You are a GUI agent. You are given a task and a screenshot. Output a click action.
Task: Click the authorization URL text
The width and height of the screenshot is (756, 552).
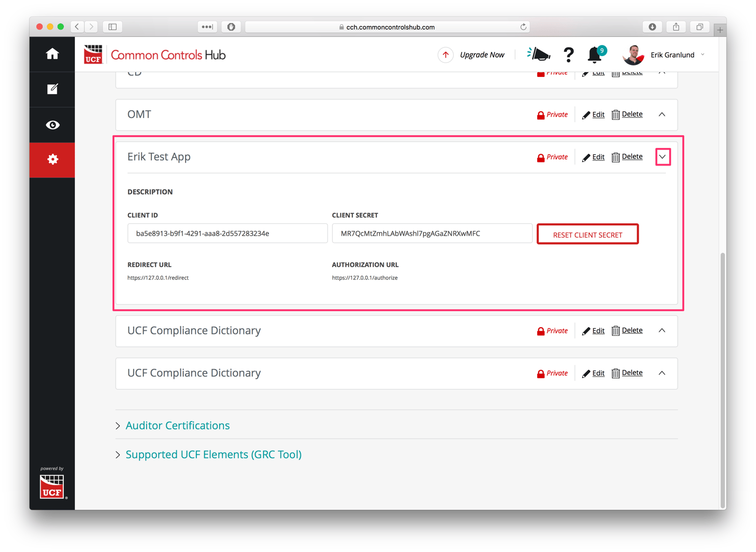click(365, 278)
